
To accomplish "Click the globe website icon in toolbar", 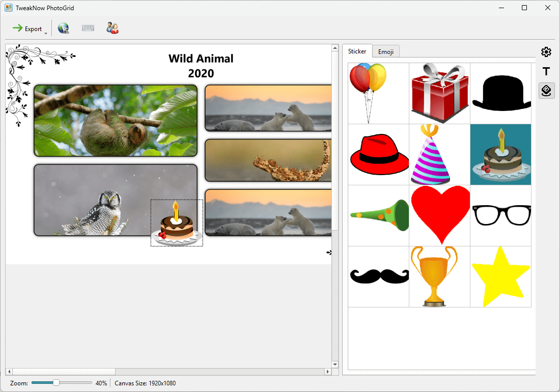I will coord(64,29).
